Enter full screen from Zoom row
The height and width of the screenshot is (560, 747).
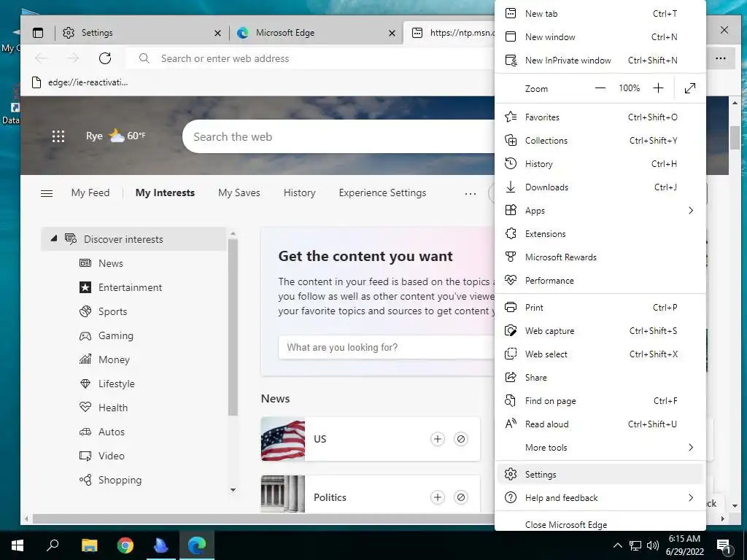(690, 88)
